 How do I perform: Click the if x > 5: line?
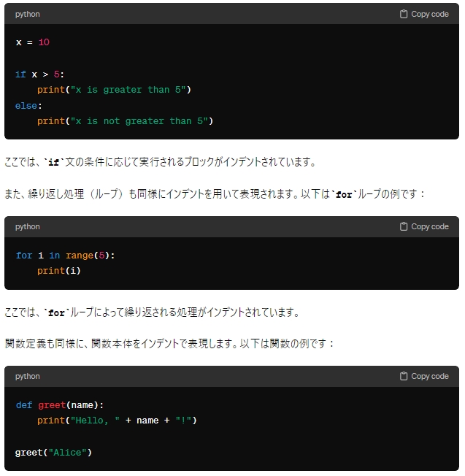39,74
